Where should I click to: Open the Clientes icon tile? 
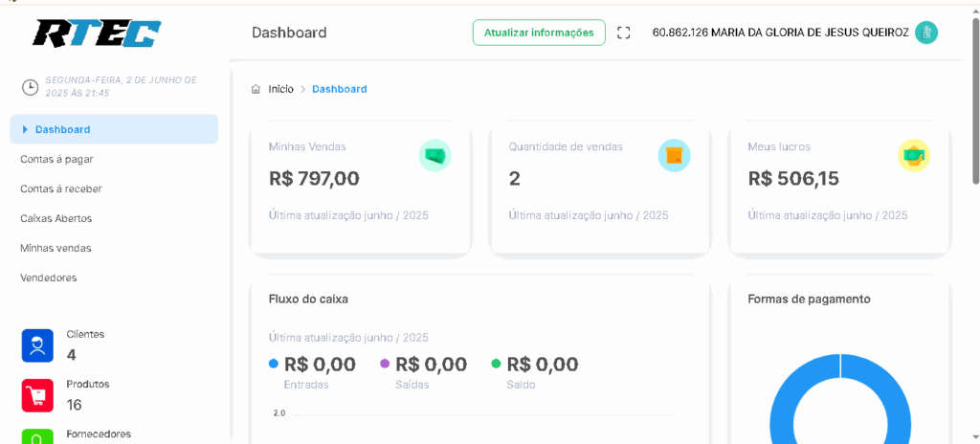pos(37,345)
